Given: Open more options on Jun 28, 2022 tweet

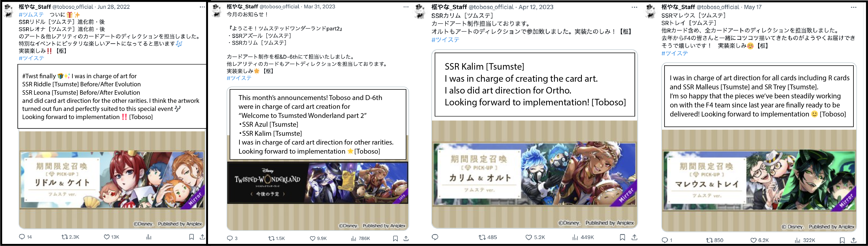Looking at the screenshot, I should pos(202,7).
